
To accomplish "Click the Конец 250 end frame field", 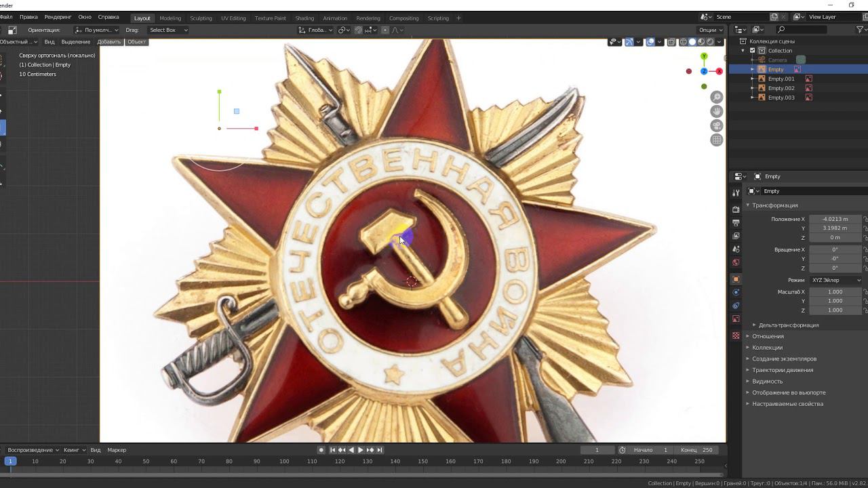I will pyautogui.click(x=698, y=450).
